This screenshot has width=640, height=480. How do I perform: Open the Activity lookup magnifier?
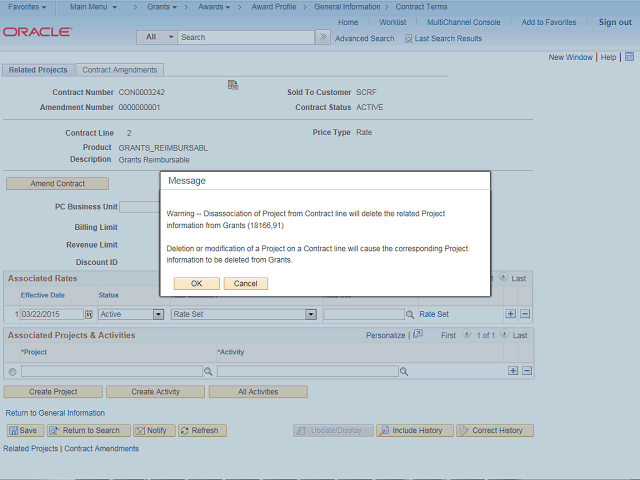click(404, 371)
